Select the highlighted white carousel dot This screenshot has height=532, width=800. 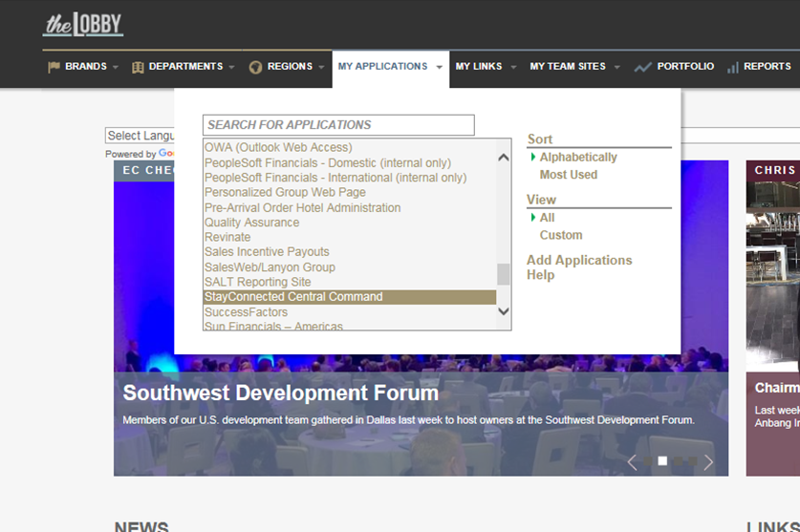coord(662,461)
